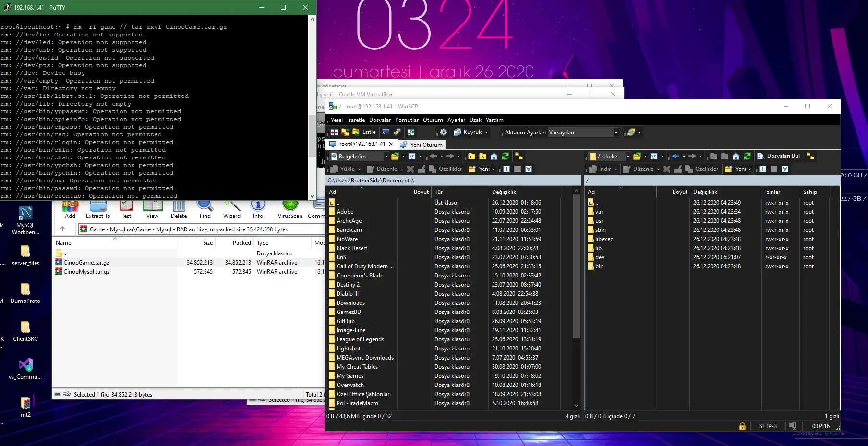Open terminal console icon in WinSCP toolbar
This screenshot has height=446, width=868.
pos(386,132)
